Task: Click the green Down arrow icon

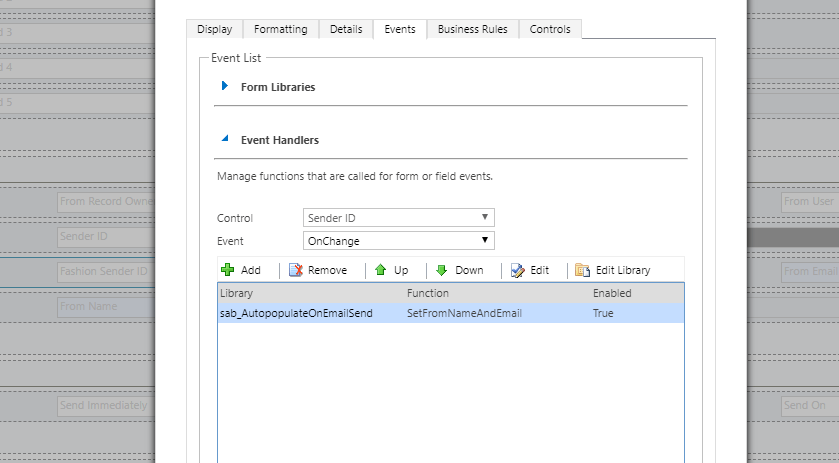Action: click(442, 270)
